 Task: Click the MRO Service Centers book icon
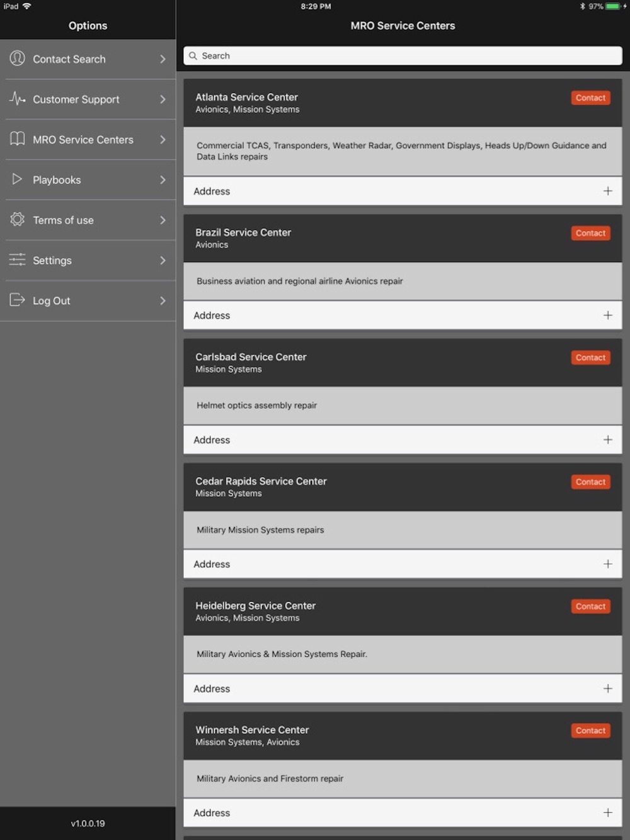17,139
